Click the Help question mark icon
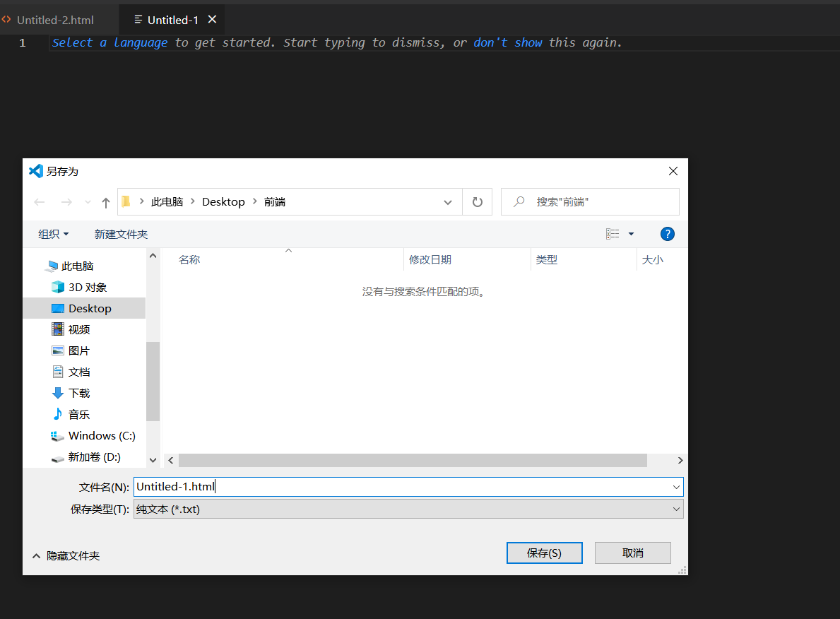The height and width of the screenshot is (619, 840). point(667,234)
